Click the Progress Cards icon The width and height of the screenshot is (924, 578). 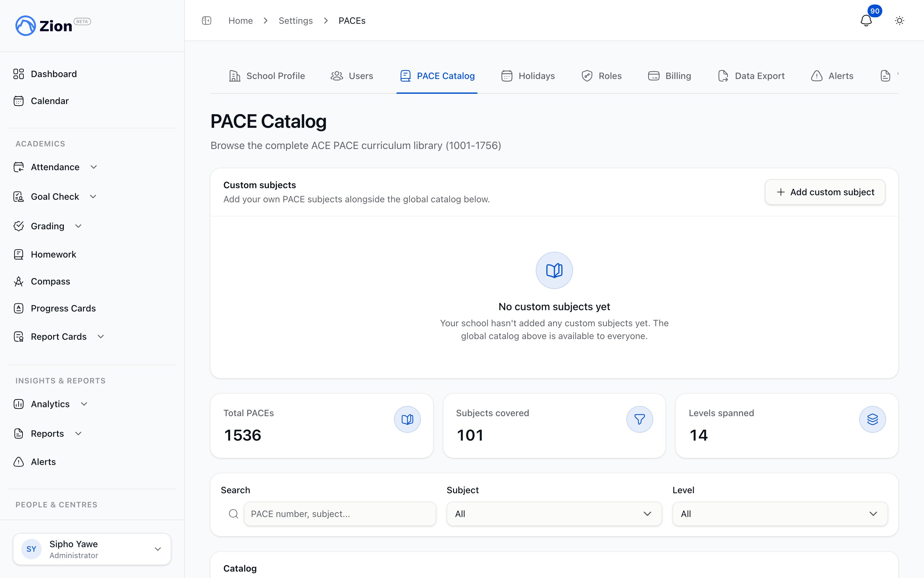(x=18, y=308)
